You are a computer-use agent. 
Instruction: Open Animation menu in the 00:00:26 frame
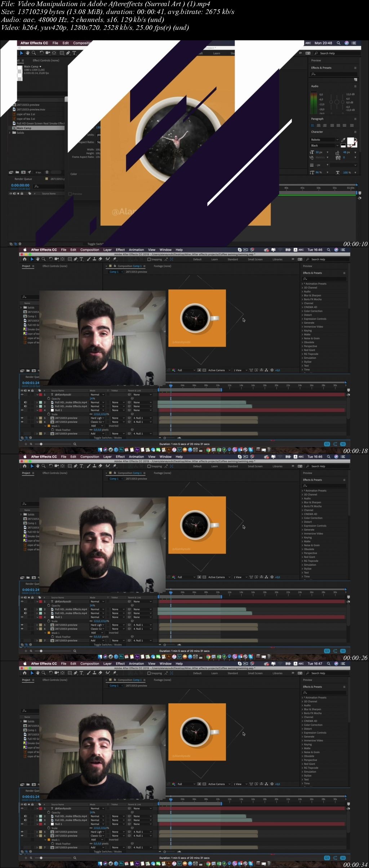pos(136,457)
